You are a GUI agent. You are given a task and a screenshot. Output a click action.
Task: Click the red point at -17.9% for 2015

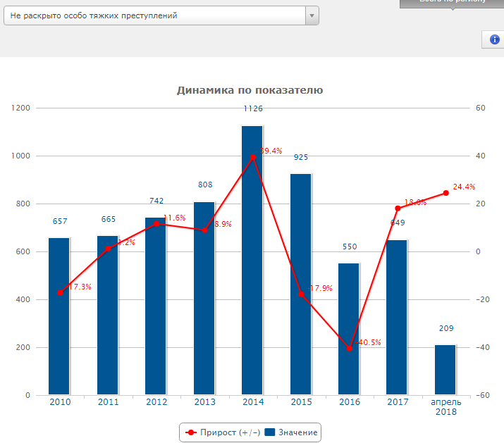click(301, 294)
